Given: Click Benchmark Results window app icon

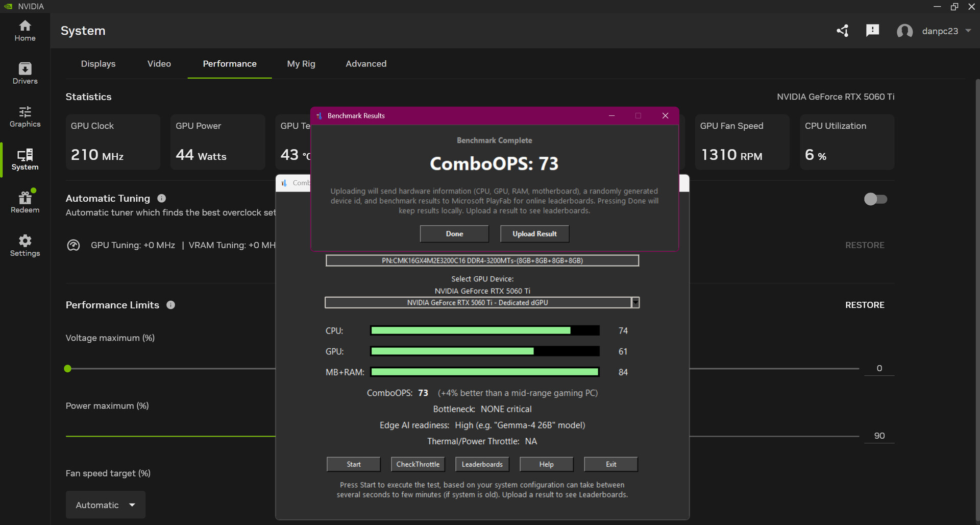Looking at the screenshot, I should point(319,116).
